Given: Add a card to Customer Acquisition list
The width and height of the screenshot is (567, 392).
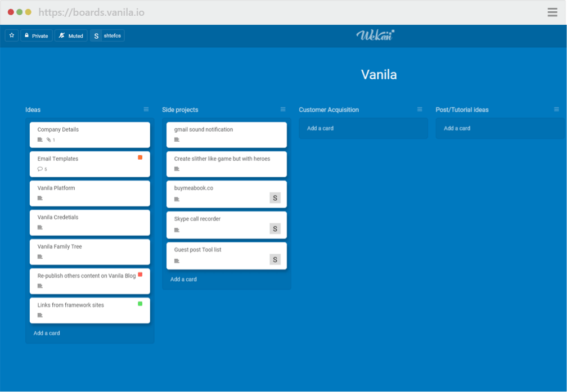Looking at the screenshot, I should pyautogui.click(x=320, y=128).
